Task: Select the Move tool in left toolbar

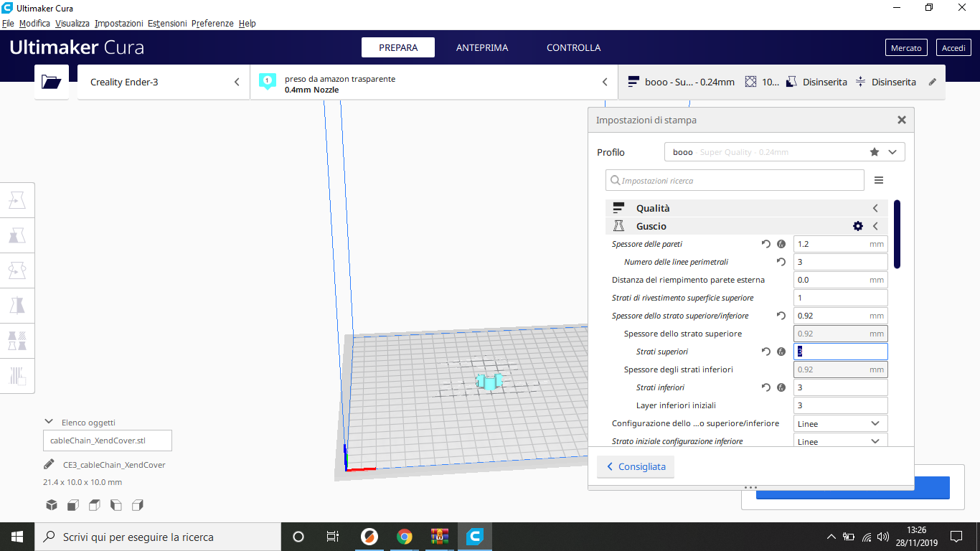Action: [17, 200]
